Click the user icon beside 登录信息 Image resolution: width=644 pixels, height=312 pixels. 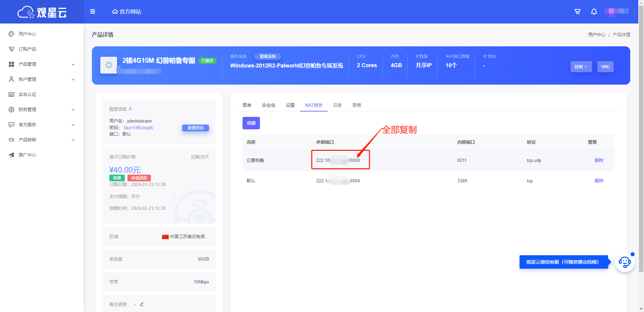pyautogui.click(x=130, y=109)
